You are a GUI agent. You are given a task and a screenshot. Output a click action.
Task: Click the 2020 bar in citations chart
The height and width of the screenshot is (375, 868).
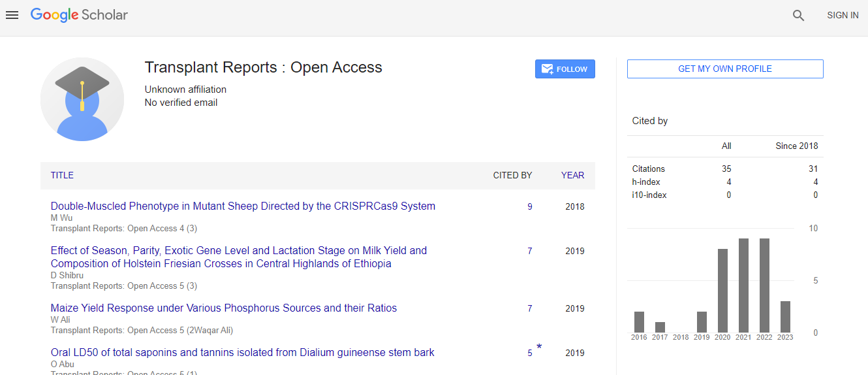[x=722, y=291]
